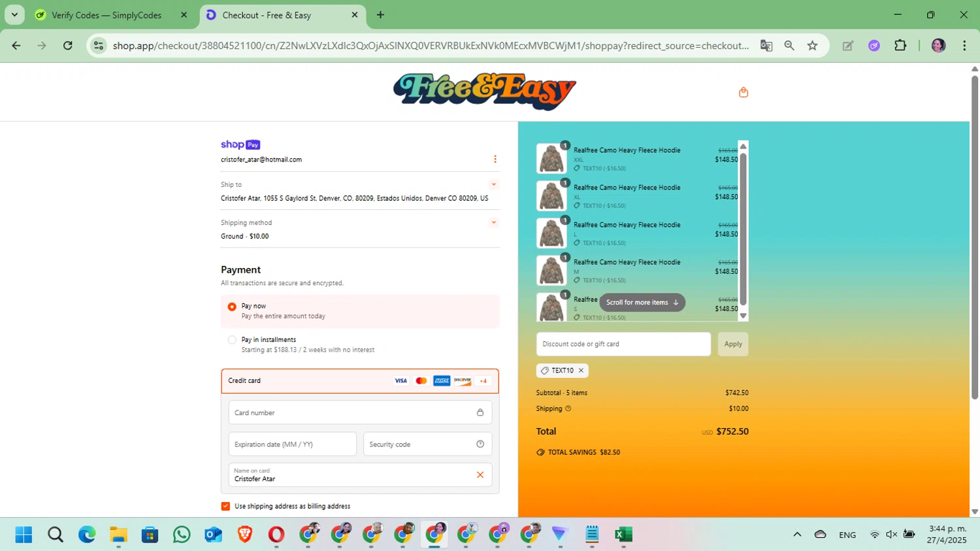980x551 pixels.
Task: Click the Shop Pay logo
Action: click(240, 144)
